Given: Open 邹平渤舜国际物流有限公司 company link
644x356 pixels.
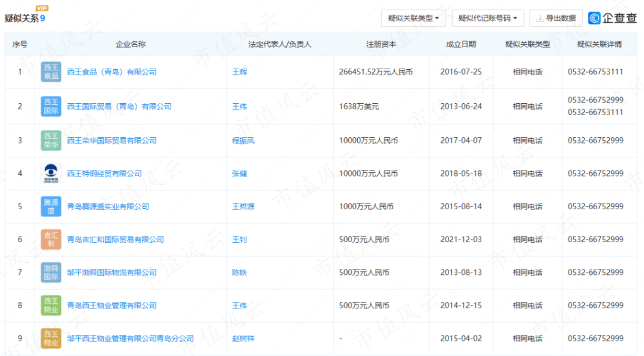Looking at the screenshot, I should 112,273.
